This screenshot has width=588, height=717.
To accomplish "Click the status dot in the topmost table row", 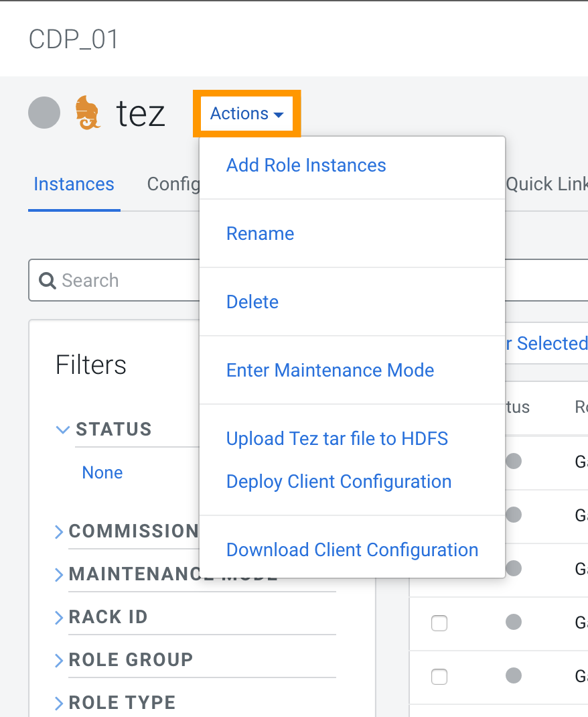I will pyautogui.click(x=514, y=461).
